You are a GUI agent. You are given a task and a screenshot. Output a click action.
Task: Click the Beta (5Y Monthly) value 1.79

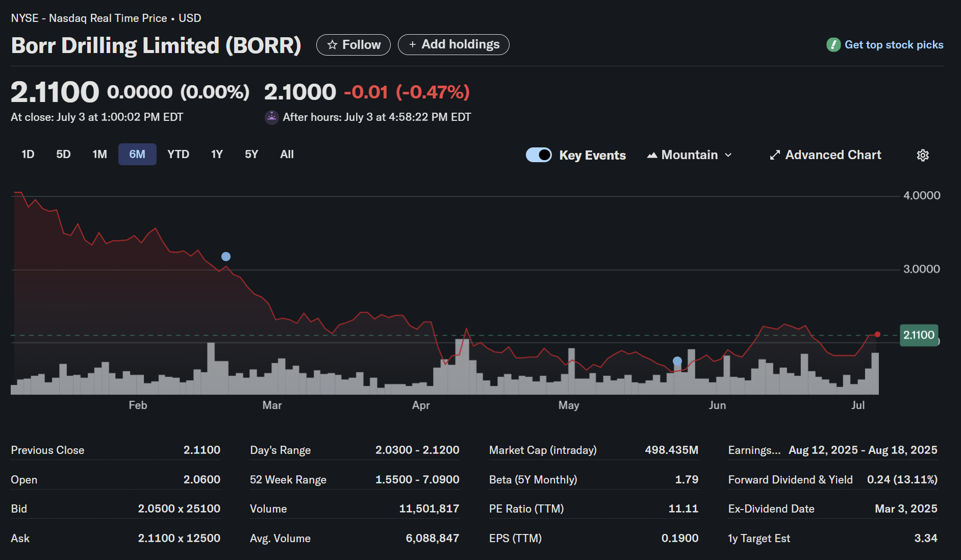pos(687,480)
